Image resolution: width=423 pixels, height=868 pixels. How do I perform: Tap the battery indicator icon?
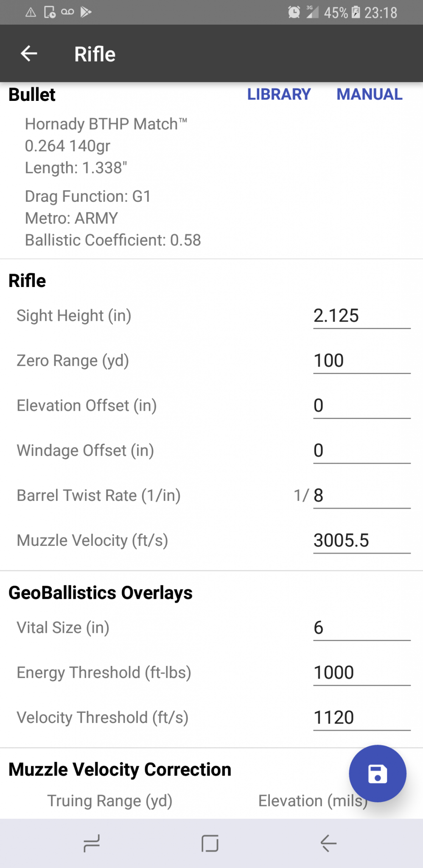pos(356,12)
